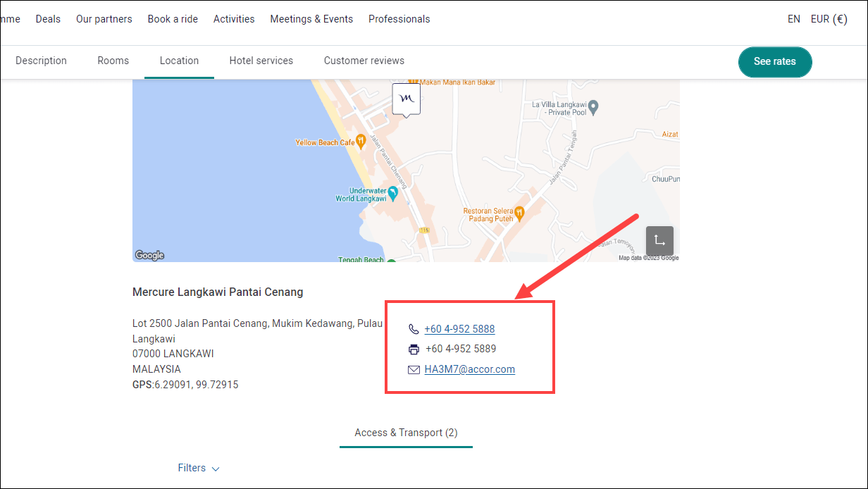Click the directions icon on the map

[x=659, y=241]
